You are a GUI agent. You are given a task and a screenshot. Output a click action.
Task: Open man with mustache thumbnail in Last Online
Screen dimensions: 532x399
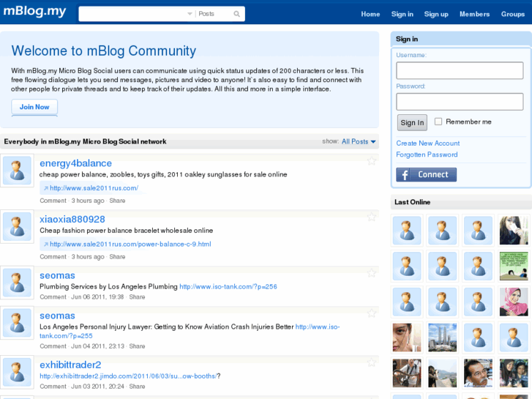(478, 373)
